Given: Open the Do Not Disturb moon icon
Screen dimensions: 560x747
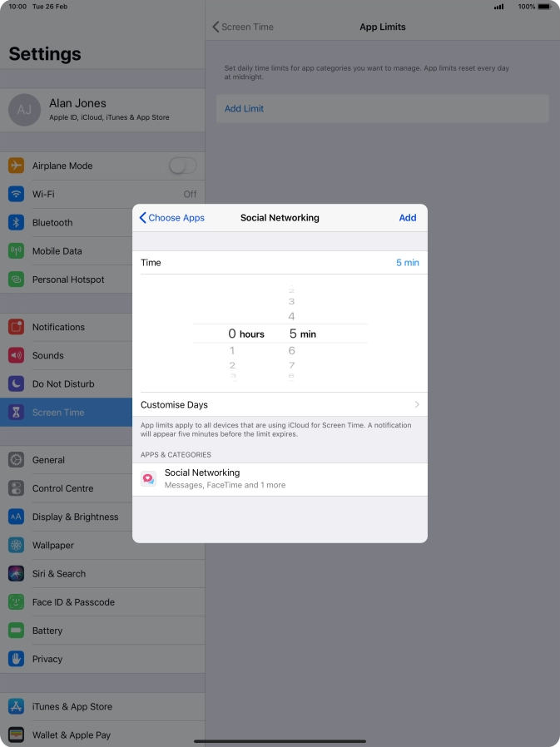Looking at the screenshot, I should 16,383.
